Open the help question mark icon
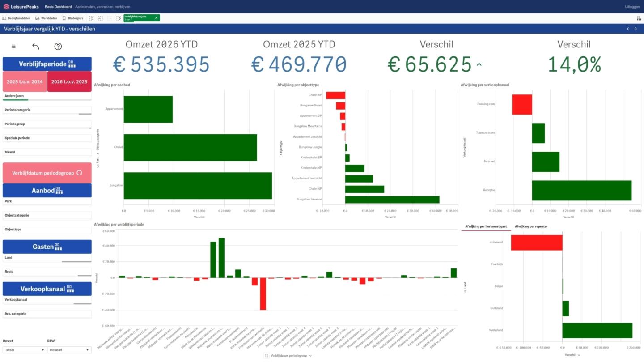The image size is (644, 362). point(58,47)
